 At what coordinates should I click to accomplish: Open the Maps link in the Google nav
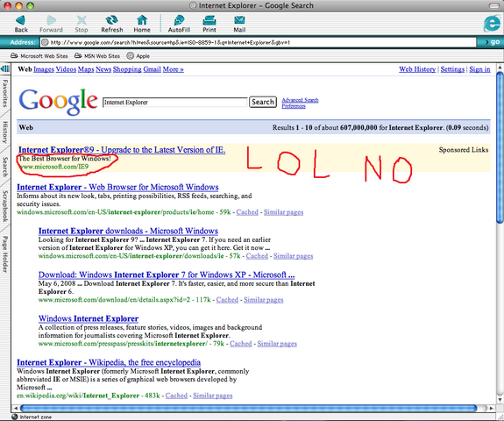[x=86, y=69]
